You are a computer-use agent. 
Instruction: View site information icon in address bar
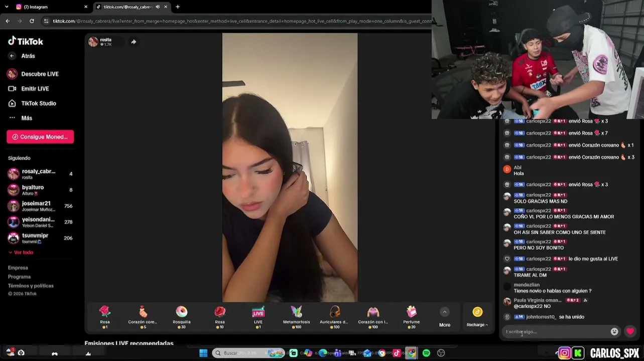46,21
